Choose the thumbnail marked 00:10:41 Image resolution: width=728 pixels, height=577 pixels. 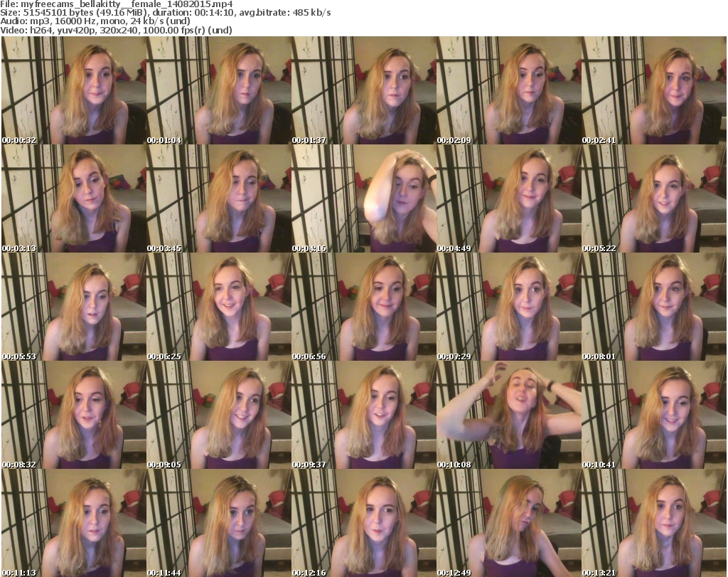point(654,415)
